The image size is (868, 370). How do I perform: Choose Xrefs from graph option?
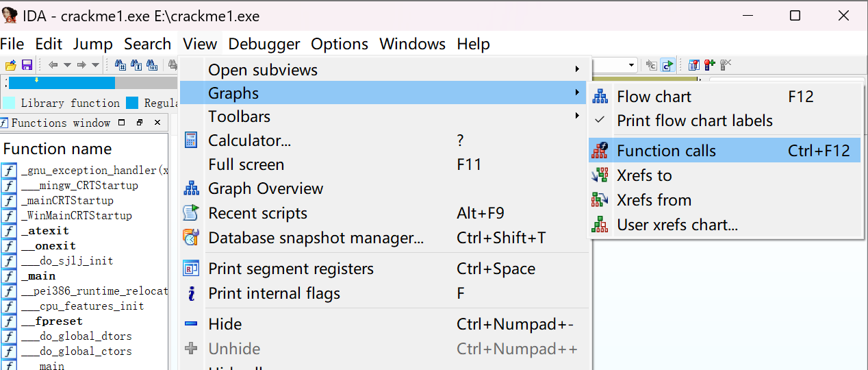[725, 200]
